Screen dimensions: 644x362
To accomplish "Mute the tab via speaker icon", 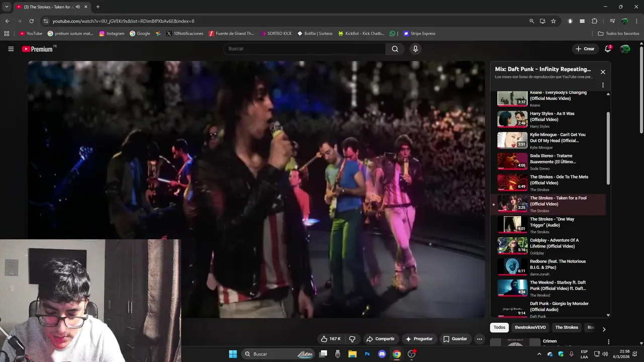I will pos(77,7).
